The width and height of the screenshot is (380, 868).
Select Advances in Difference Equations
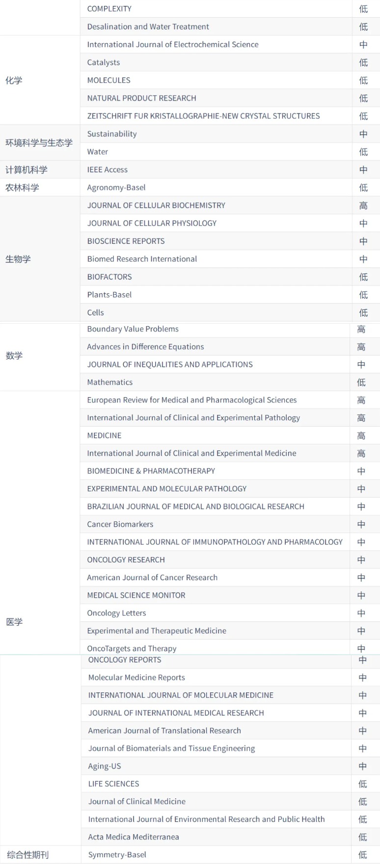(145, 347)
